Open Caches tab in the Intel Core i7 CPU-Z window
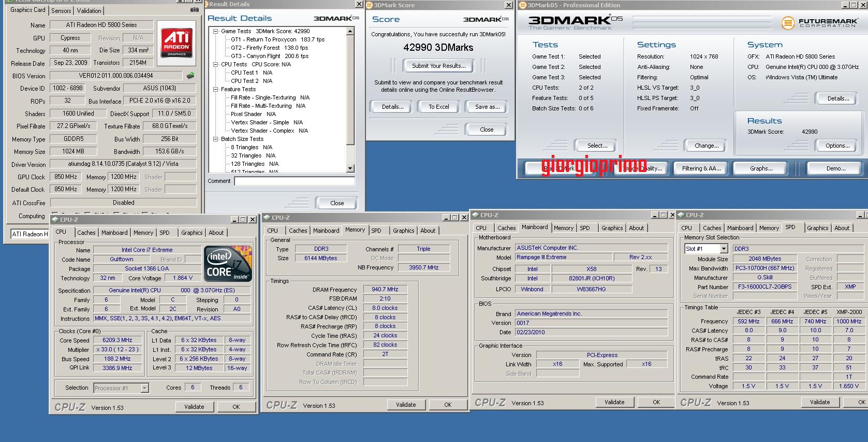Screen dimensions: 868x442 coord(86,233)
